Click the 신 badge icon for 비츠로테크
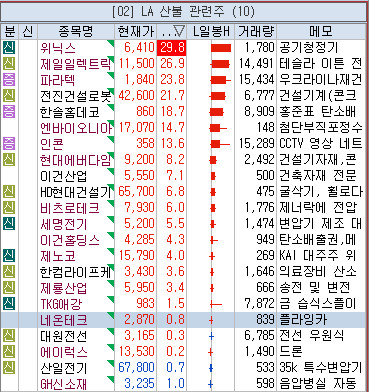Screen dimensions: 369x392 click(9, 207)
